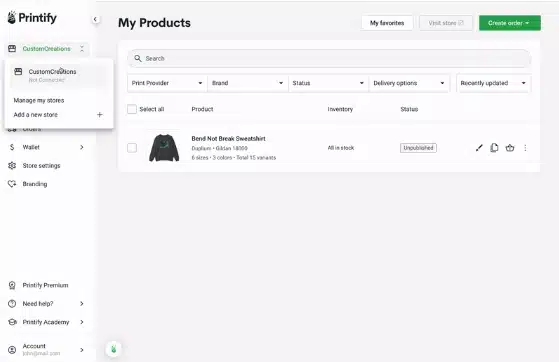Click the Need help question mark icon
The width and height of the screenshot is (559, 362).
tap(12, 304)
